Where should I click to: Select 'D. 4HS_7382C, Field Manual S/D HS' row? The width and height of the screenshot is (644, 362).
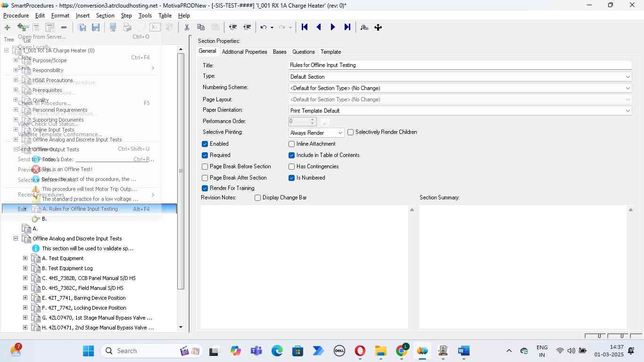click(83, 288)
